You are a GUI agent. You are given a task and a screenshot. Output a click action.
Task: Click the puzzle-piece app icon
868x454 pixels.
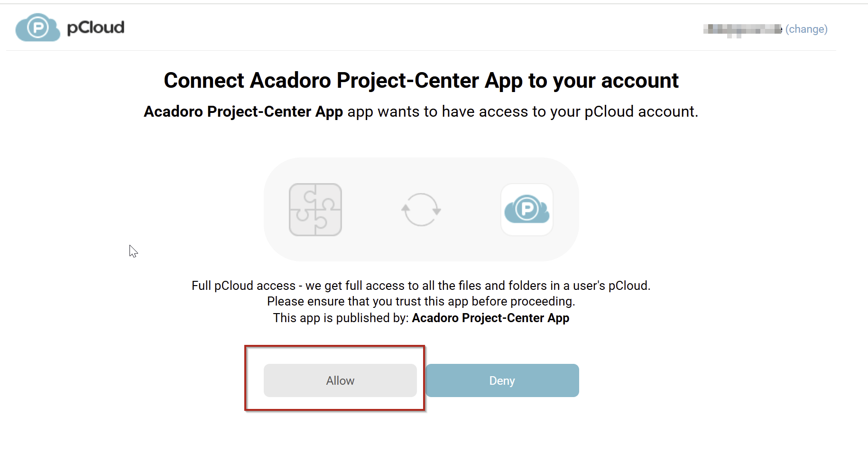pos(315,210)
